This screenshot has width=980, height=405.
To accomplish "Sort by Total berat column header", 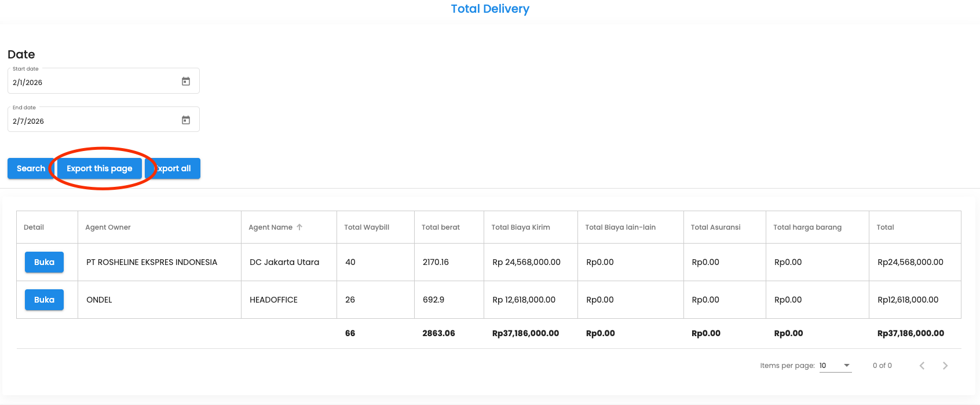I will point(441,227).
